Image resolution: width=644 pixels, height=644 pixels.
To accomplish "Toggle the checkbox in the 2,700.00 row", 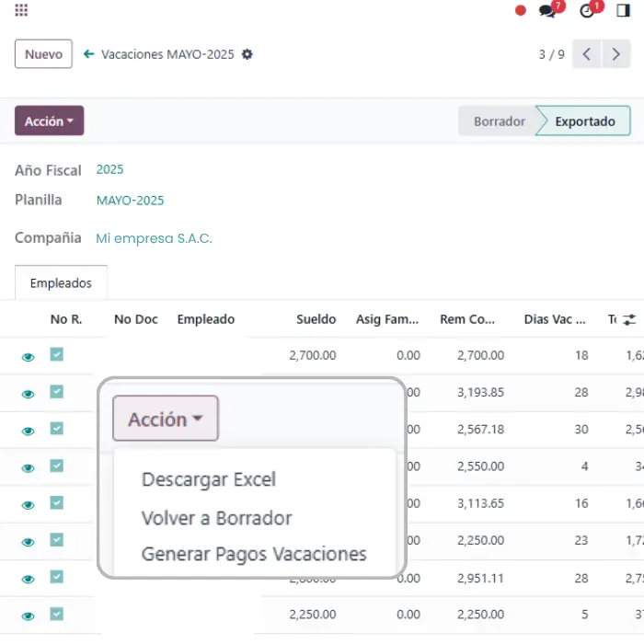I will (x=56, y=355).
